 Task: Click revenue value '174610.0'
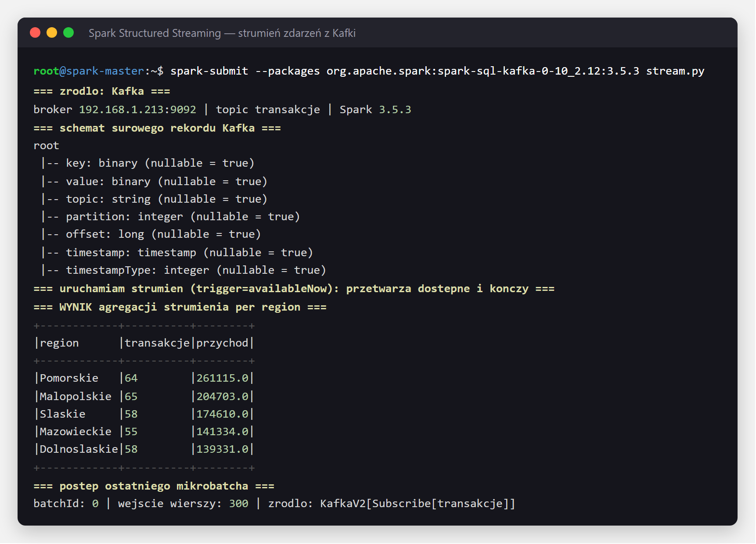pos(222,414)
